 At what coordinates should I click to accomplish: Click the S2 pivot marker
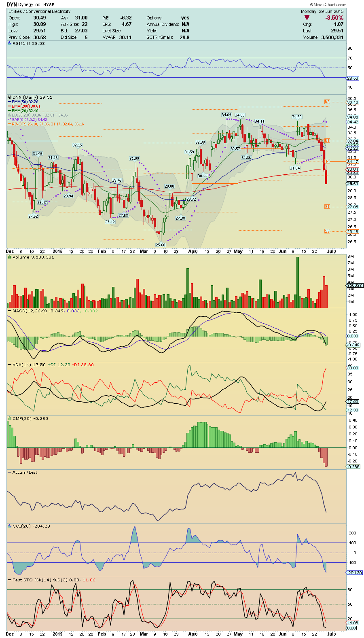pos(327,231)
